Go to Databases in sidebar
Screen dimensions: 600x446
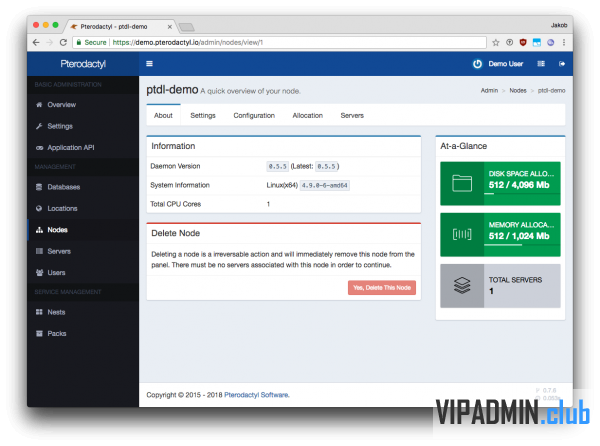click(x=83, y=187)
